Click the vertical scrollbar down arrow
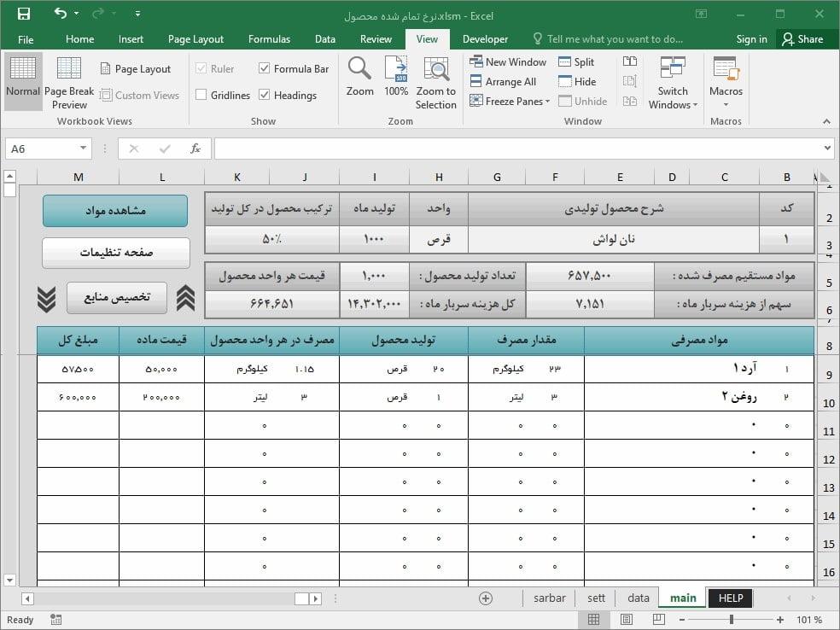This screenshot has width=840, height=630. point(9,580)
